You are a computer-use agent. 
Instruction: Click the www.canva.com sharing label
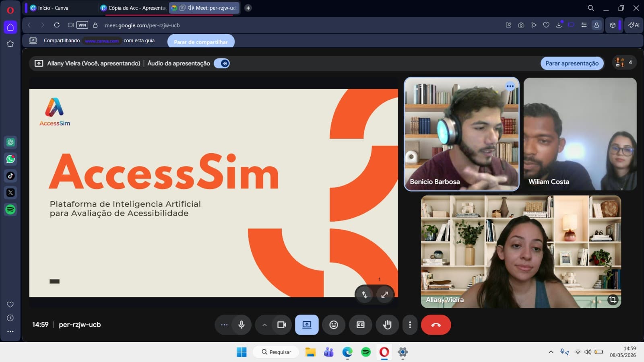tap(102, 41)
